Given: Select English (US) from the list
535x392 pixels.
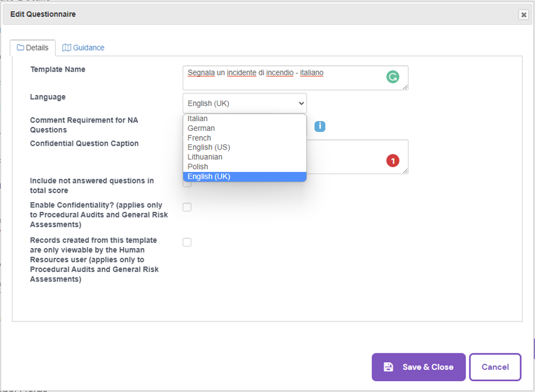Looking at the screenshot, I should 209,147.
